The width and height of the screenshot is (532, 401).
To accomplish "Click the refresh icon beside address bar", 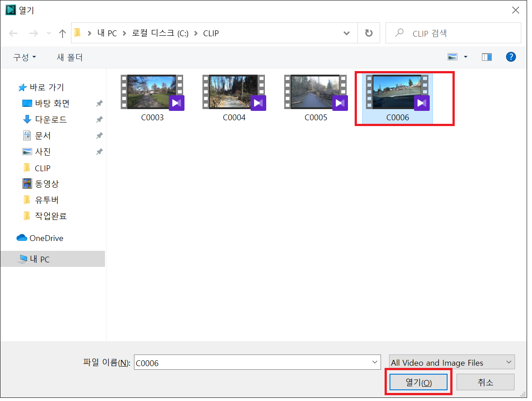I will point(369,34).
